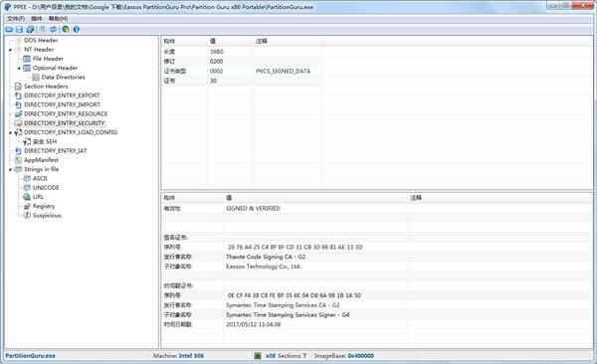The height and width of the screenshot is (364, 597).
Task: Click the AppManifest node icon
Action: tap(18, 160)
